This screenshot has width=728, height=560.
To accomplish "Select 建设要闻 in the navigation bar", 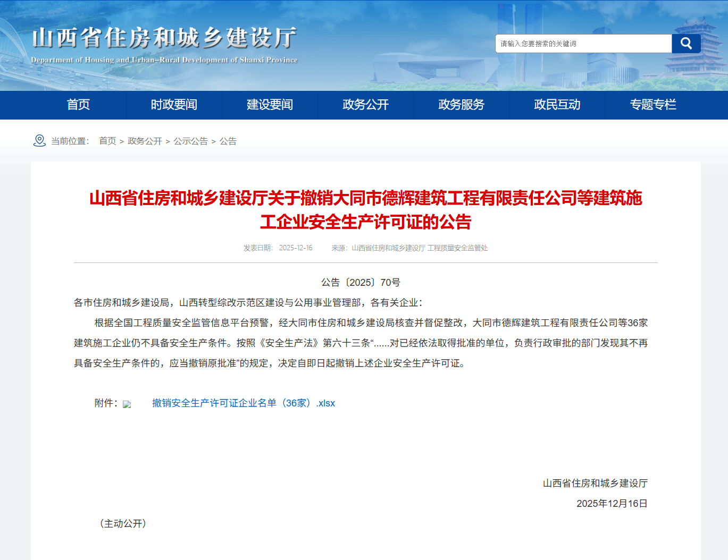I will click(x=270, y=105).
